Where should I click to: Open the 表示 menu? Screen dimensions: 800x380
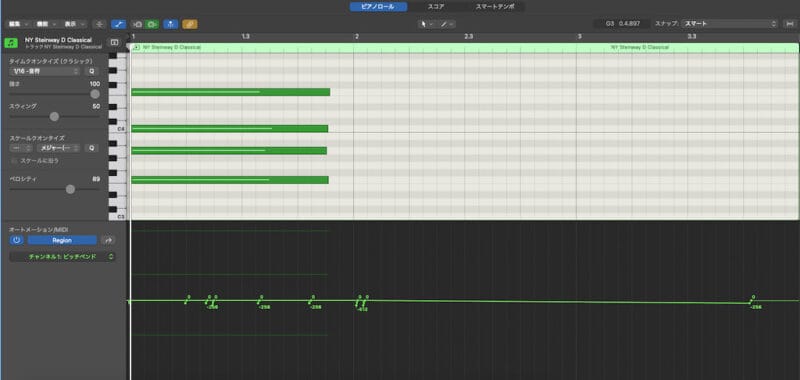point(74,24)
